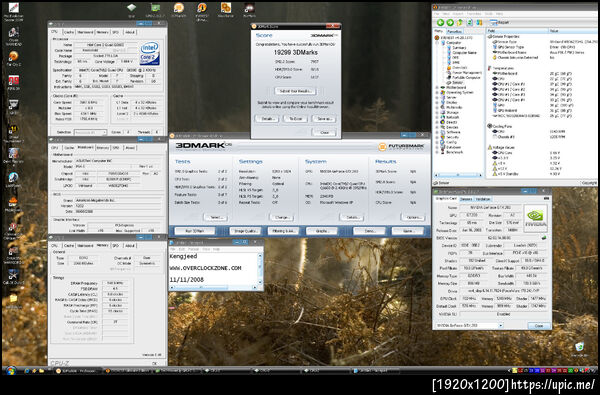The height and width of the screenshot is (395, 600).
Task: Click the green Back arrow in Everest toolbar
Action: point(440,23)
